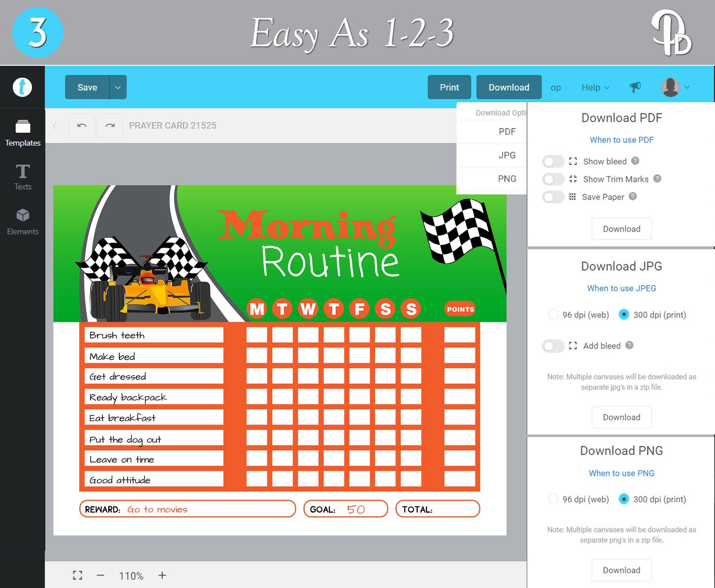The image size is (715, 588).
Task: Open the When to use PDF link
Action: coord(621,140)
